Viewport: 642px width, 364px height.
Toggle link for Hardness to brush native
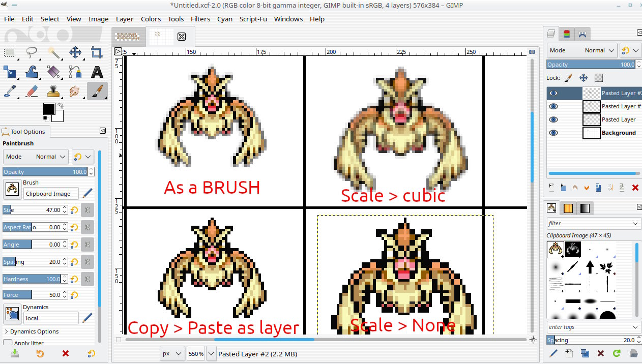(87, 279)
